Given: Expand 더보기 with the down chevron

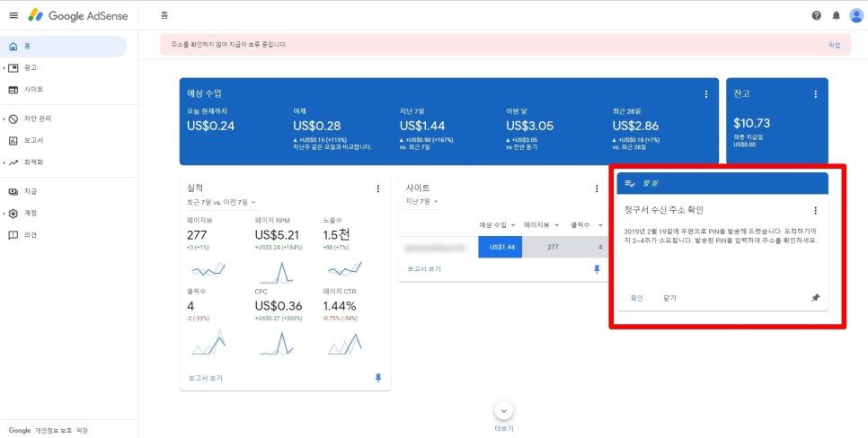Looking at the screenshot, I should (x=504, y=411).
